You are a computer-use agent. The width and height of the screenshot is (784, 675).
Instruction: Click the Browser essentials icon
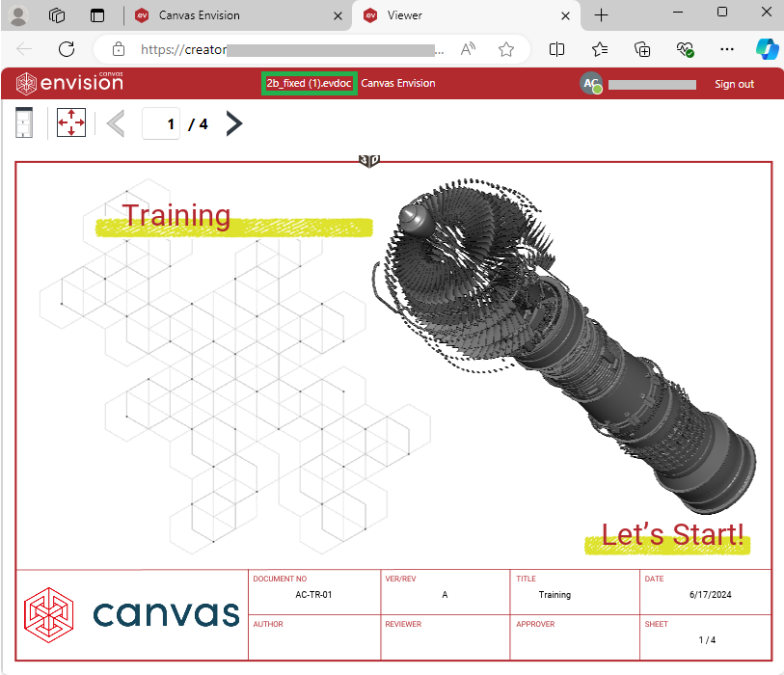click(x=685, y=49)
